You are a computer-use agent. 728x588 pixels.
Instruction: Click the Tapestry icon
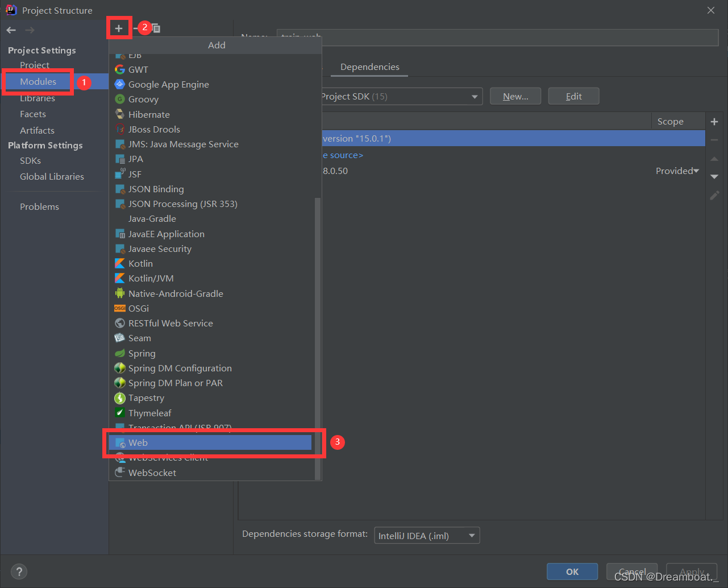tap(120, 397)
